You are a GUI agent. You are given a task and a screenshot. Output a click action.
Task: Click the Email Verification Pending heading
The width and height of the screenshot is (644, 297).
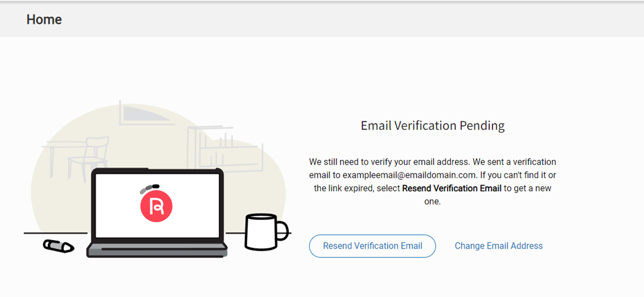click(x=432, y=125)
